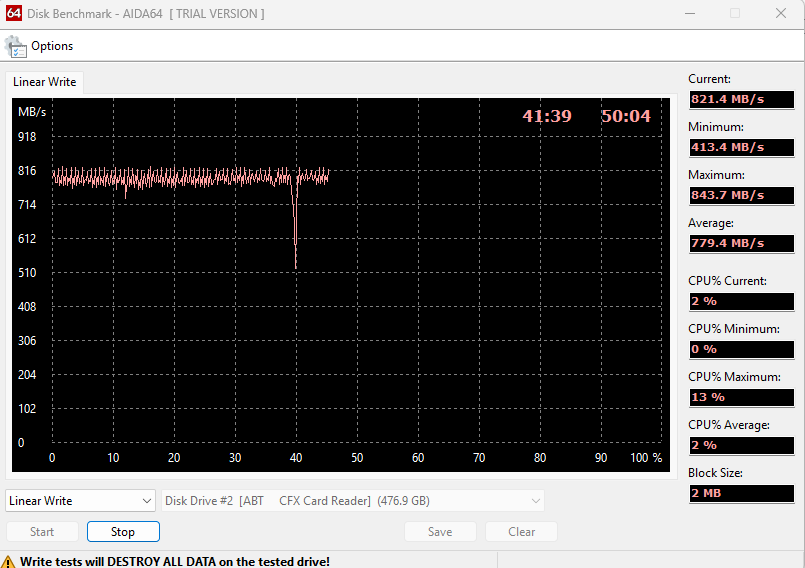This screenshot has height=568, width=805.
Task: Click the CPU% Average value field
Action: coord(741,445)
